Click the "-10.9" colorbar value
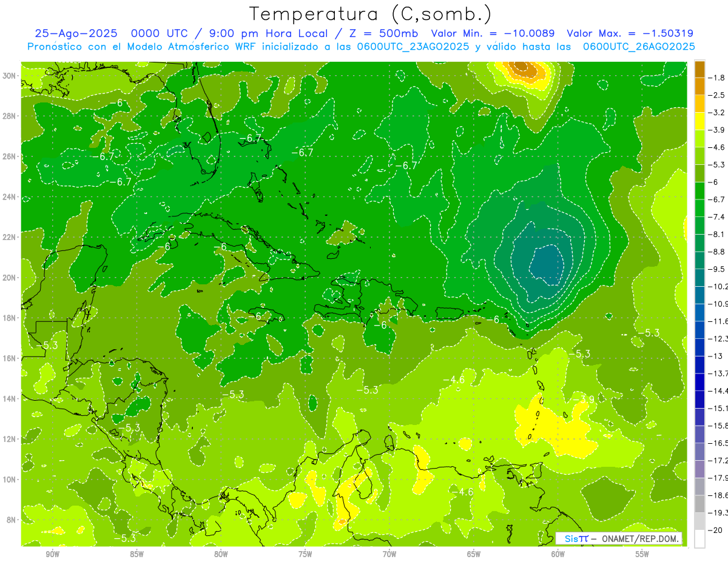 718,304
